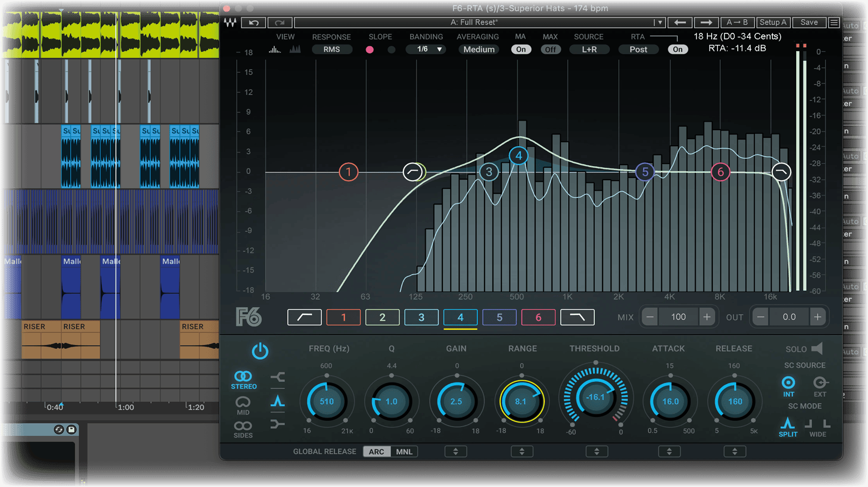Screen dimensions: 868x487
Task: Set sidechain mode to Split
Action: pyautogui.click(x=788, y=427)
